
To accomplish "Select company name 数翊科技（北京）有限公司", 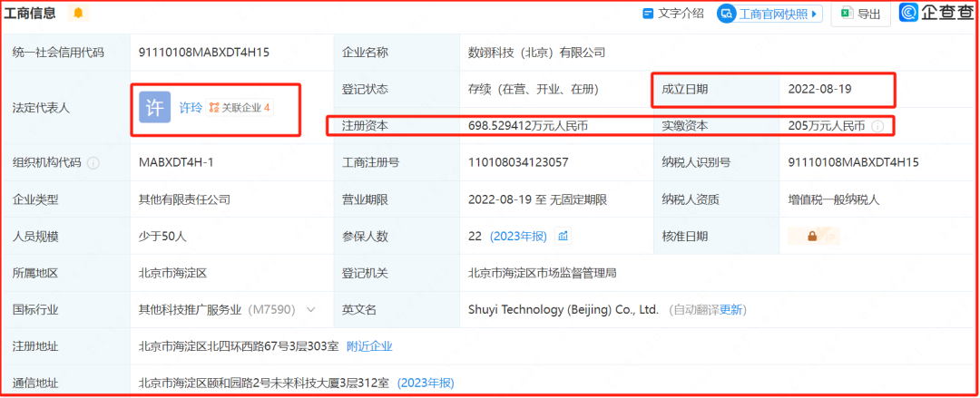I will pos(536,53).
